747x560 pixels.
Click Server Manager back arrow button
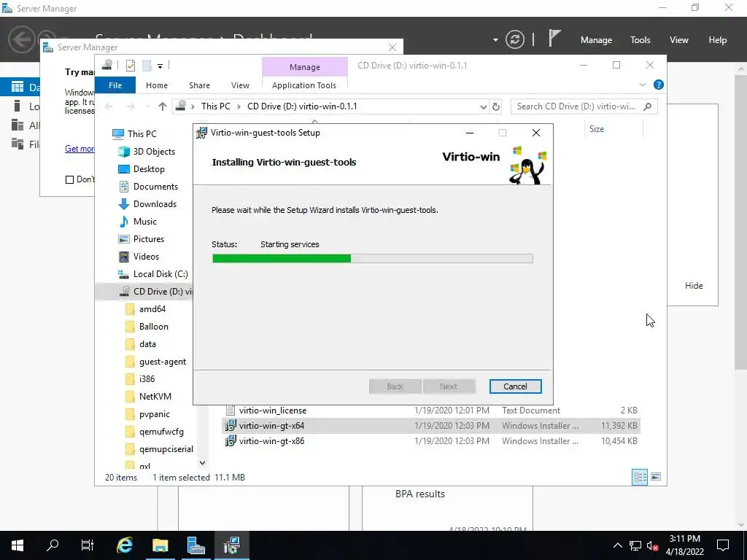pyautogui.click(x=21, y=39)
